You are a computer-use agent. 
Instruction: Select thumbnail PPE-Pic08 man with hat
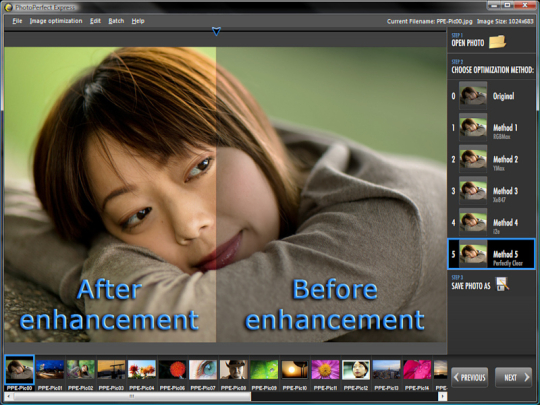click(233, 370)
